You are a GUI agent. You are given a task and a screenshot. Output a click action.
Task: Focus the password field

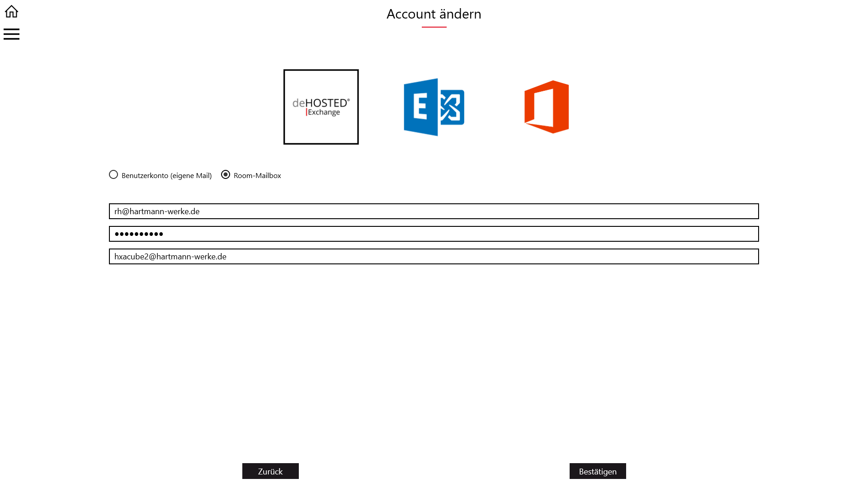[434, 234]
